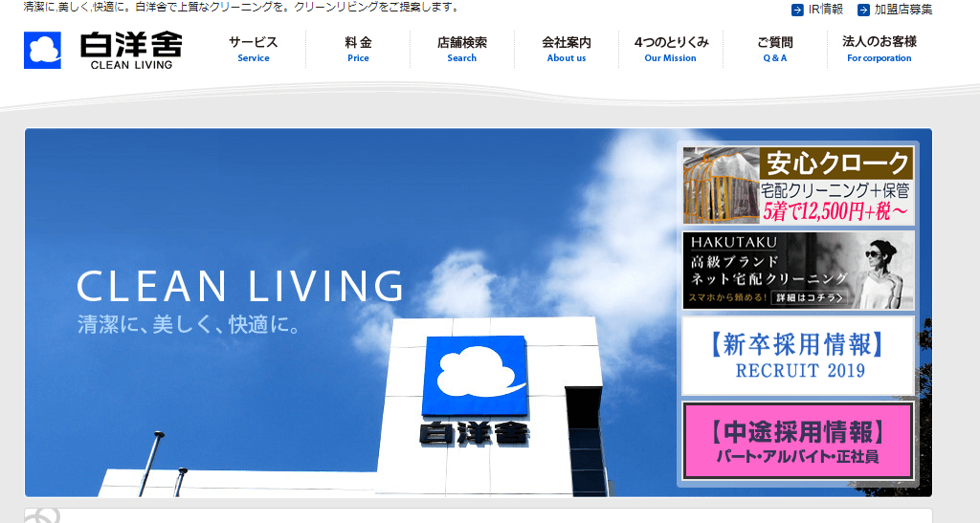Click the arrow icon beside 加盟店募集
The image size is (980, 523).
coord(863,10)
